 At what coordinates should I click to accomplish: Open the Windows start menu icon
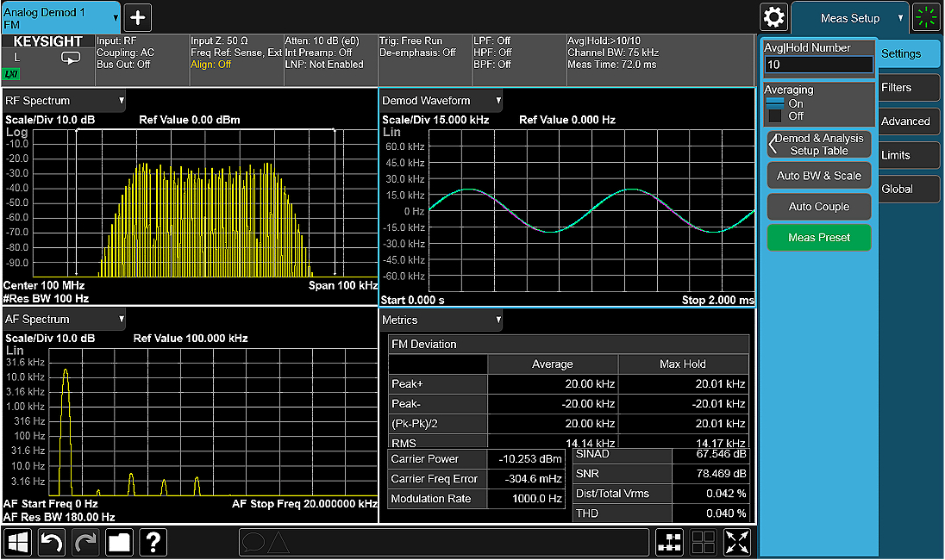[x=18, y=542]
